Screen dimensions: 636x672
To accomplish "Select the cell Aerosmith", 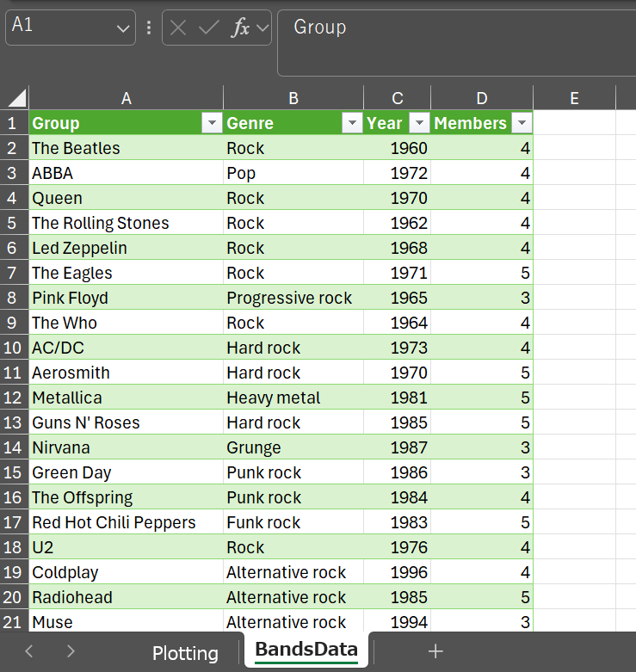I will pos(126,373).
